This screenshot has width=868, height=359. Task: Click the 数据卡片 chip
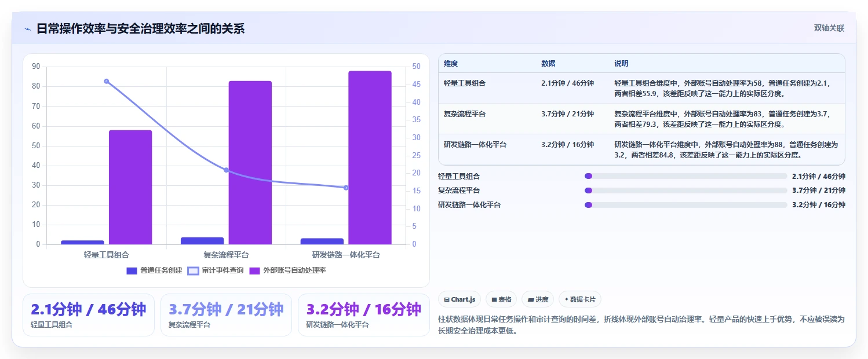pyautogui.click(x=580, y=299)
